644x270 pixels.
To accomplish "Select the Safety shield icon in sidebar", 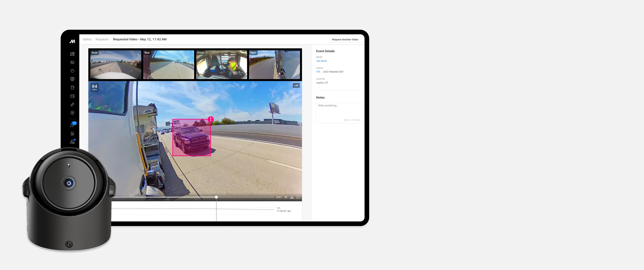I will [x=72, y=79].
